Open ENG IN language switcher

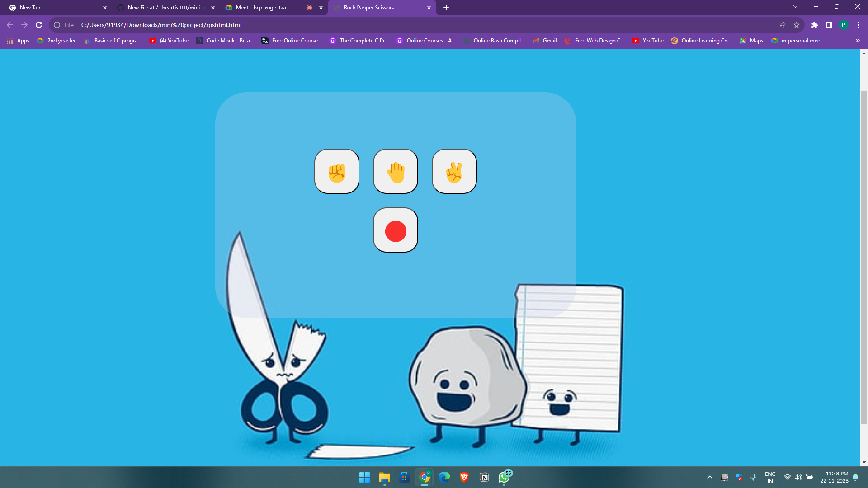pyautogui.click(x=770, y=477)
